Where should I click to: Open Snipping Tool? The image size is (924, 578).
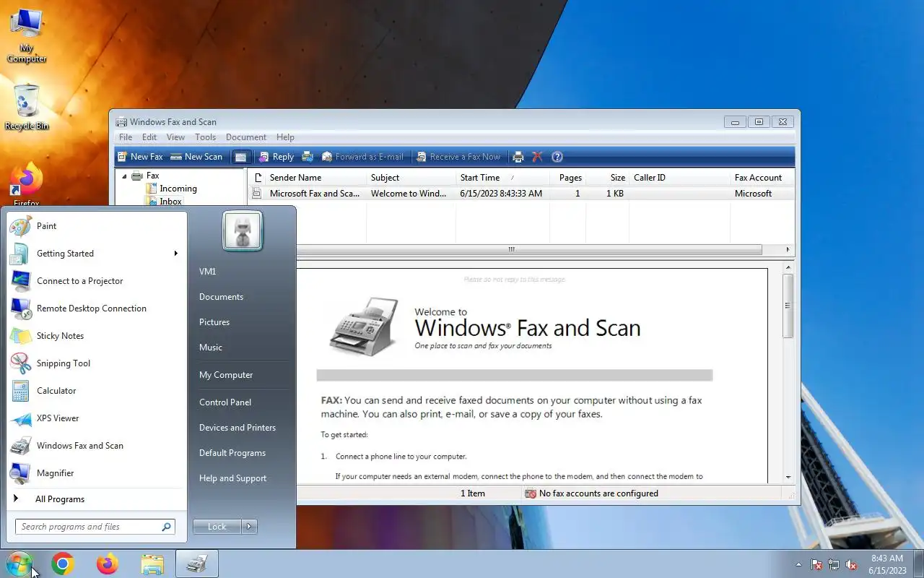click(x=97, y=363)
